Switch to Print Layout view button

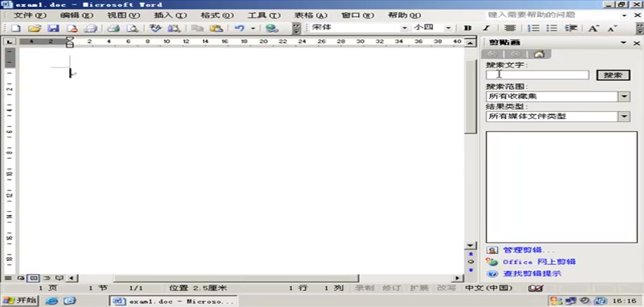pyautogui.click(x=33, y=279)
